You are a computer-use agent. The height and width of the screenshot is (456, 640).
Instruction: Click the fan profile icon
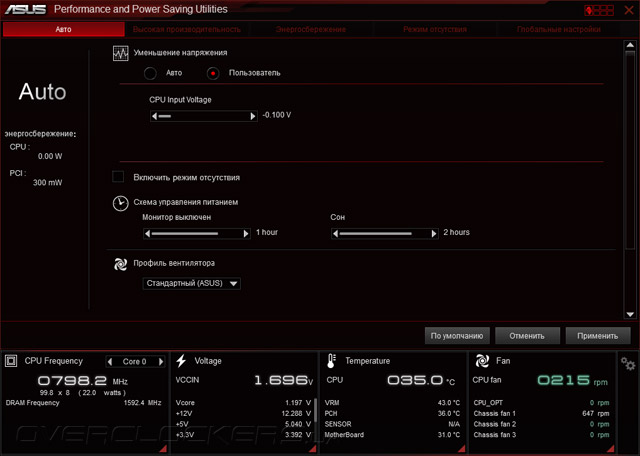pos(120,264)
